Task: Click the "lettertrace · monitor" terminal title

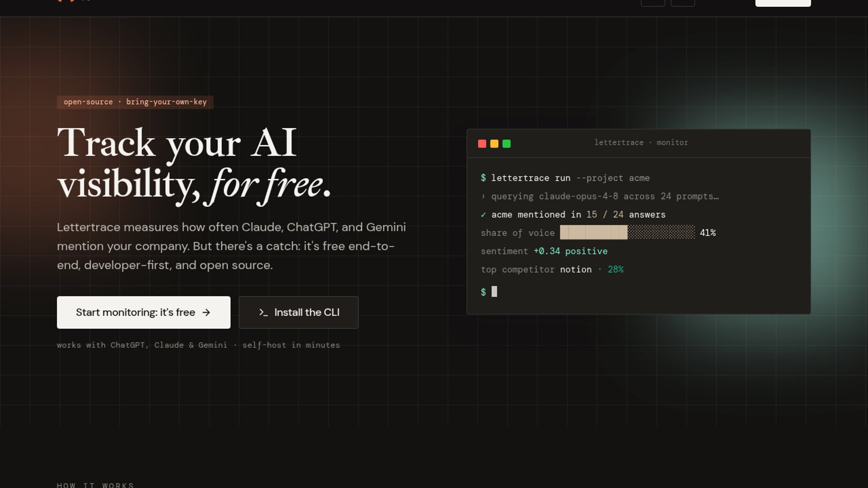Action: pos(641,143)
